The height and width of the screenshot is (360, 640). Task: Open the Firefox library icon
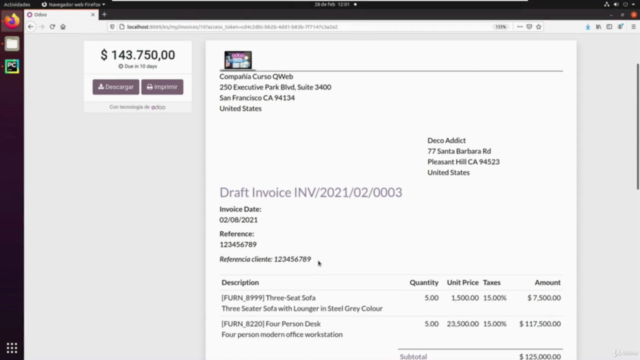pos(598,27)
